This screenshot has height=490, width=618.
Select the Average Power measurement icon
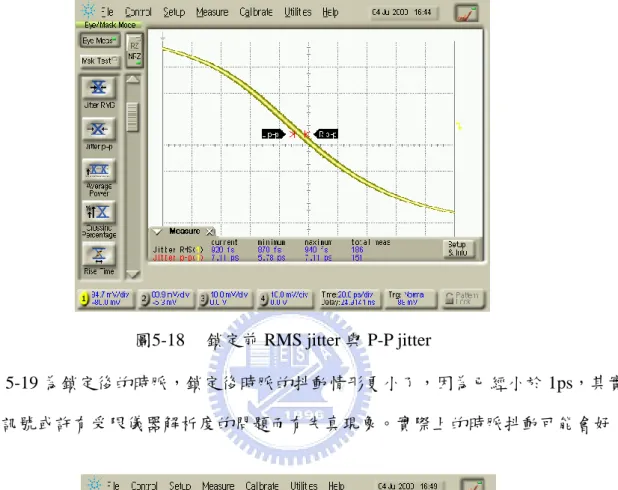click(x=99, y=171)
